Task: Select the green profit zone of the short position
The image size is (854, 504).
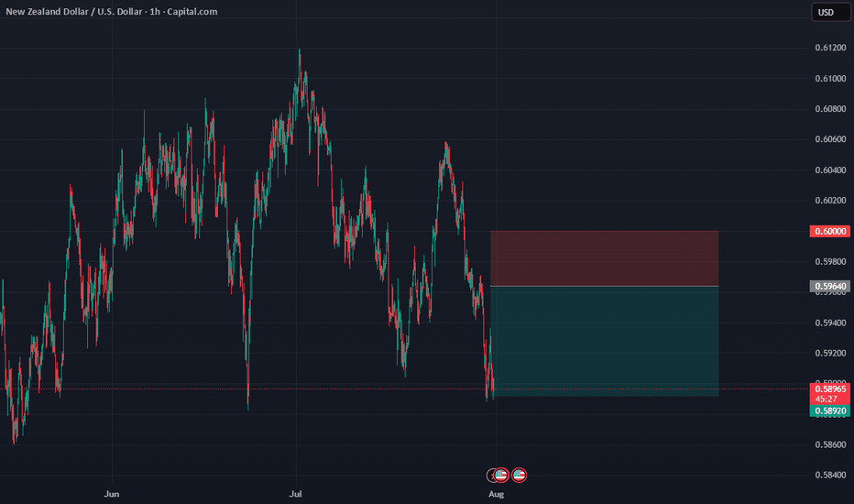Action: point(605,341)
